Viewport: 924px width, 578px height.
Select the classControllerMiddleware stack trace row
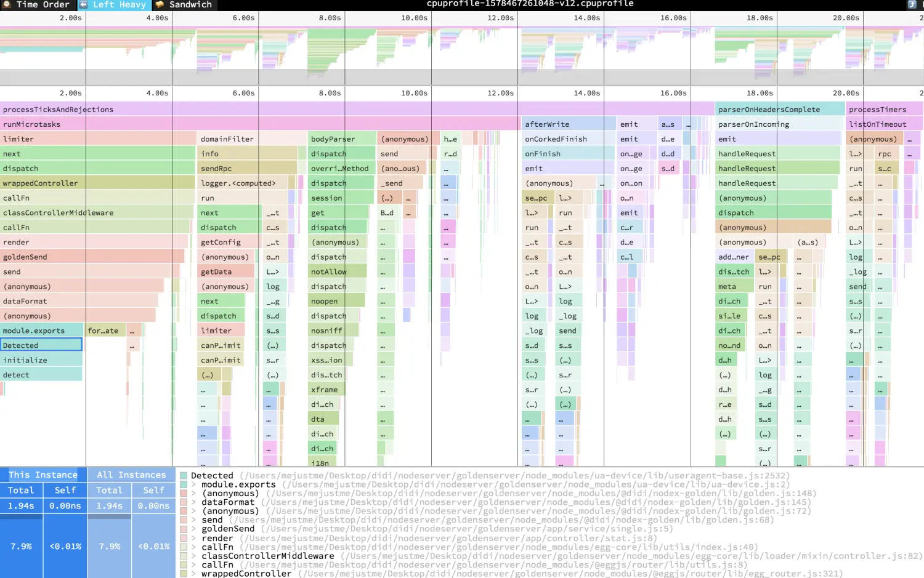(551, 556)
